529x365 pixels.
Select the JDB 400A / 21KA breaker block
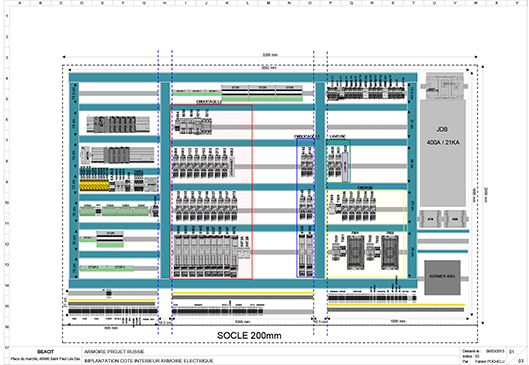click(x=443, y=153)
